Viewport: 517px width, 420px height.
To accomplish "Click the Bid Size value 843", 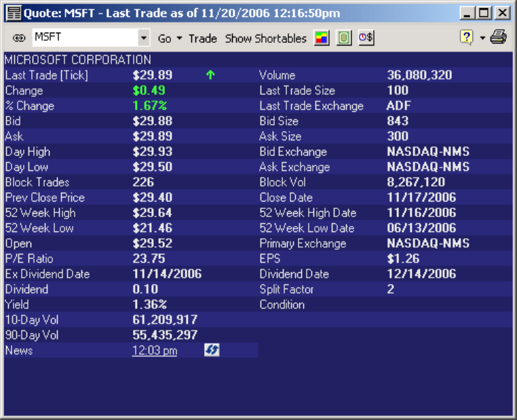I will pos(398,121).
